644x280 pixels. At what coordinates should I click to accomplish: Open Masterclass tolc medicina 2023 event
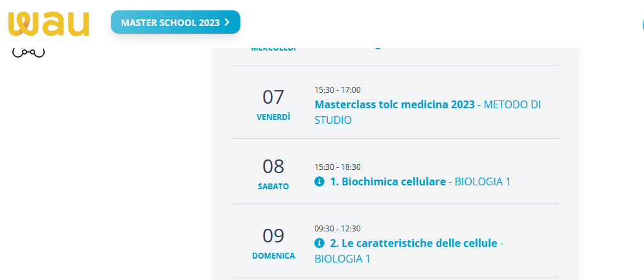click(394, 104)
